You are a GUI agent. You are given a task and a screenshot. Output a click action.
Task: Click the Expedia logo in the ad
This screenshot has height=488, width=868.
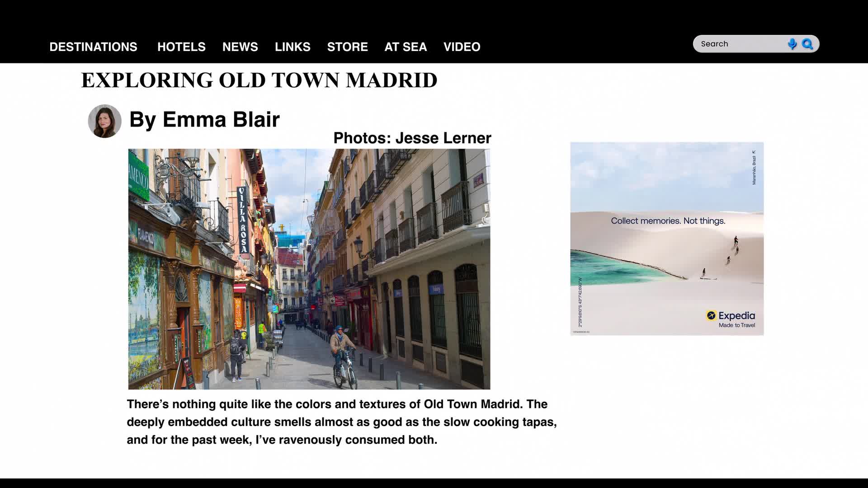731,316
